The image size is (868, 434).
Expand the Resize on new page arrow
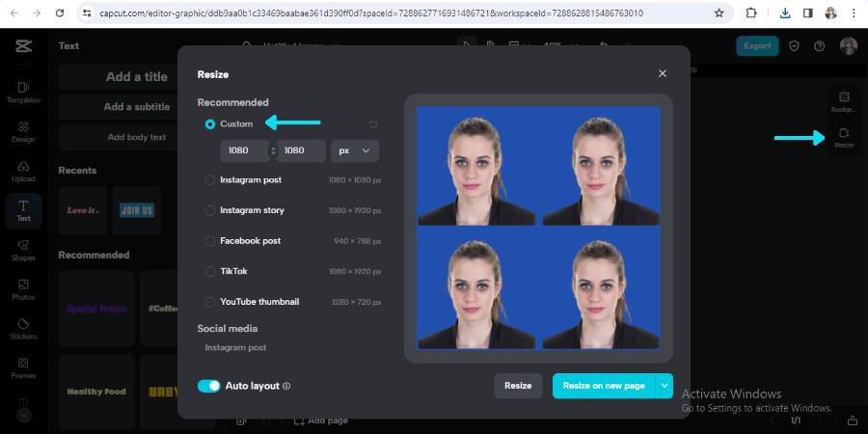pos(665,386)
